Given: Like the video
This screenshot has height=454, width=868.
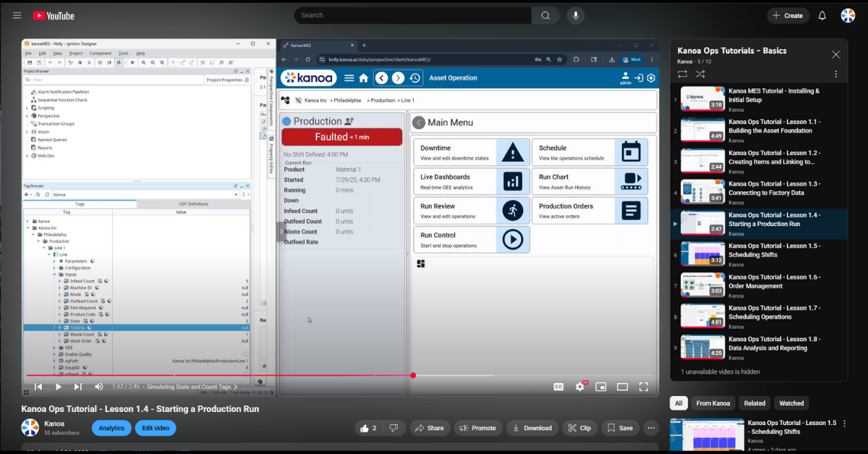Looking at the screenshot, I should [x=368, y=428].
